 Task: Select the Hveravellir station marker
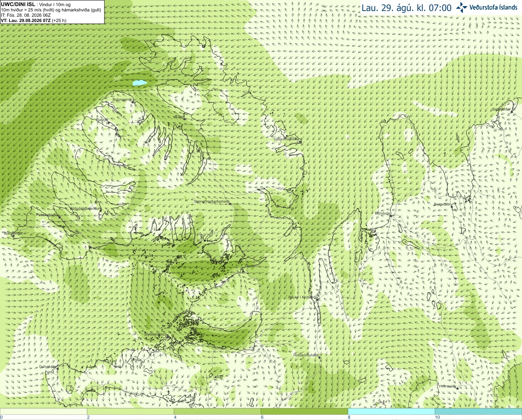point(458,388)
